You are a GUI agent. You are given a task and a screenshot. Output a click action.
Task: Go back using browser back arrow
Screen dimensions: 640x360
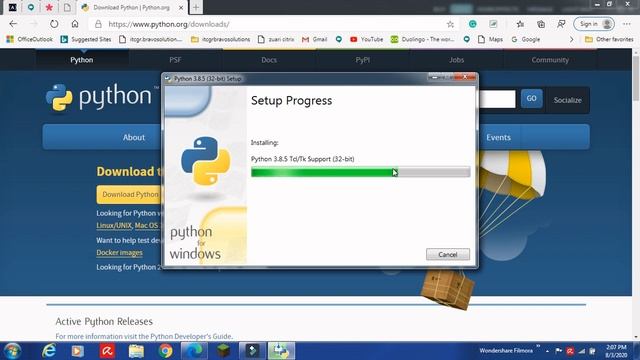point(13,24)
